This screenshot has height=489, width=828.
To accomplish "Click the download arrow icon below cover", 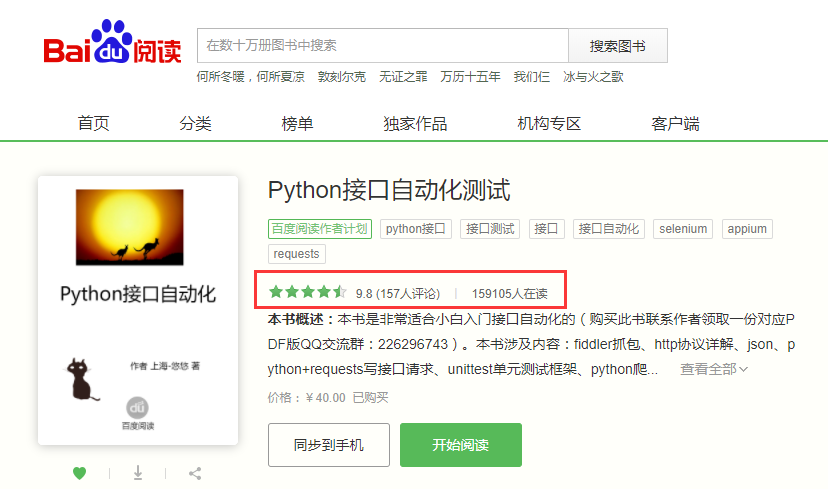I will 138,473.
